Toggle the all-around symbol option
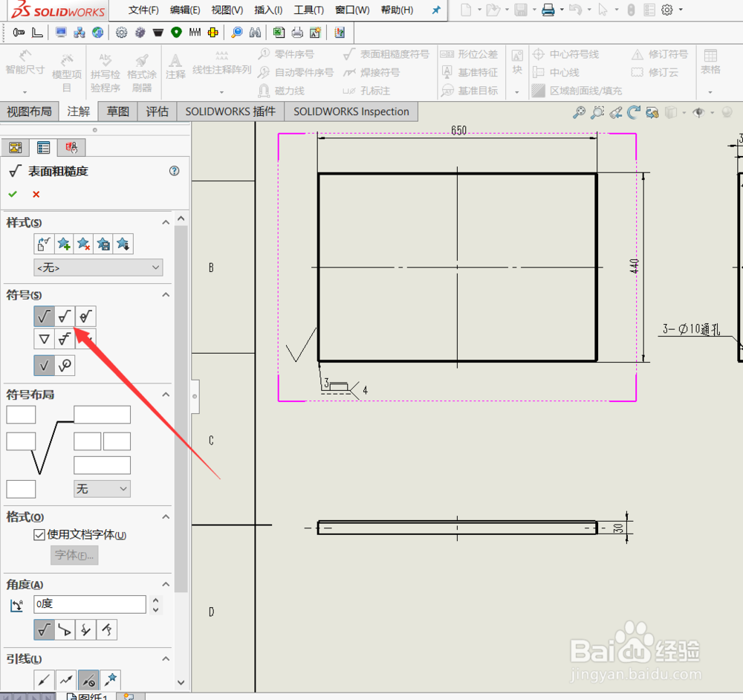The image size is (743, 700). pyautogui.click(x=65, y=366)
